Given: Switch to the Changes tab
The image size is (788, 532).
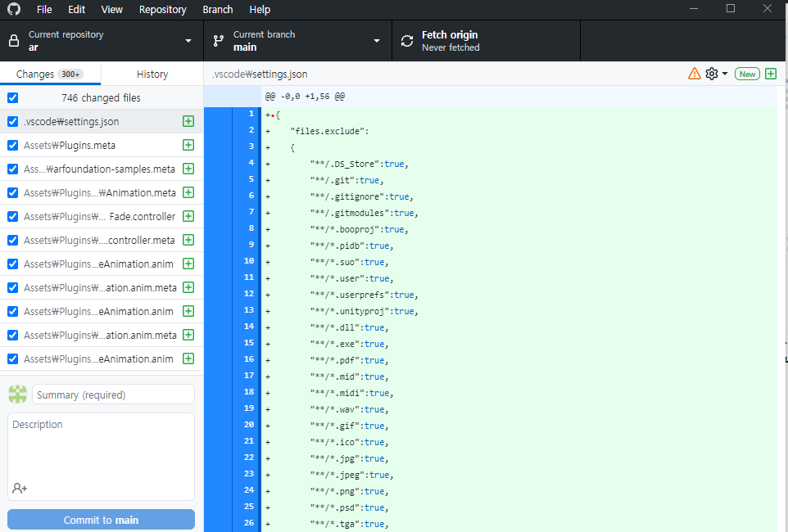Looking at the screenshot, I should [x=50, y=74].
